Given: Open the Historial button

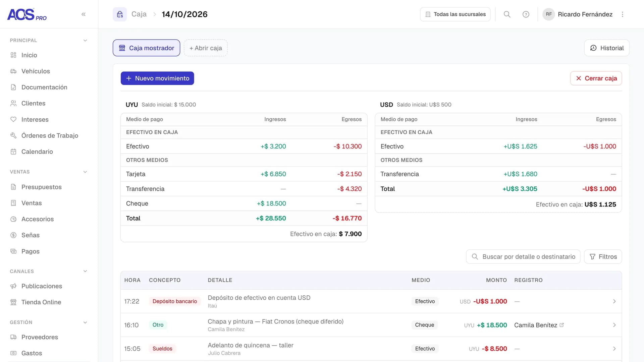Looking at the screenshot, I should [x=607, y=48].
